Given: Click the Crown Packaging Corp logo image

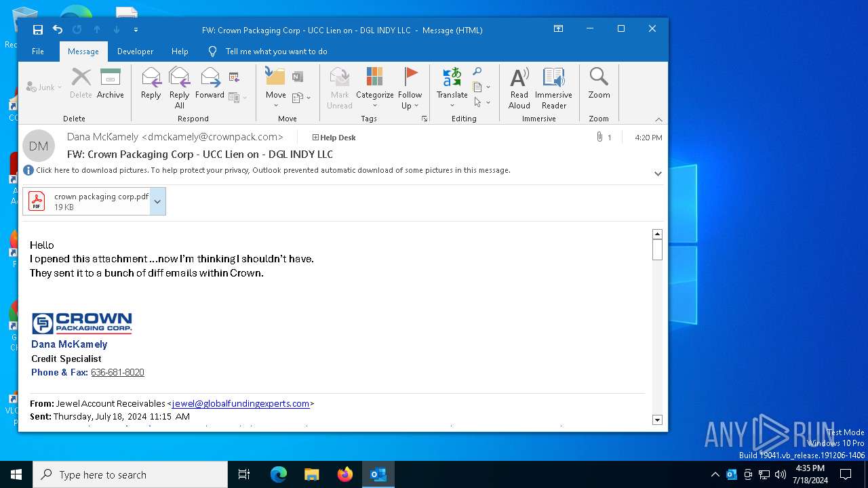Looking at the screenshot, I should tap(81, 323).
